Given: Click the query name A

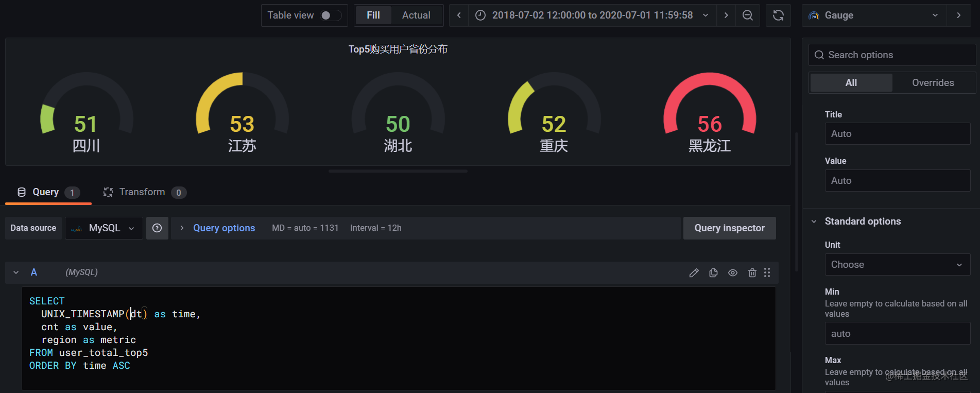Looking at the screenshot, I should [34, 272].
